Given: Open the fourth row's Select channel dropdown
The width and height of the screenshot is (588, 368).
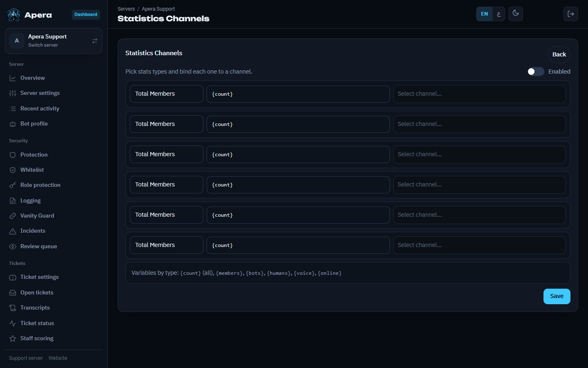Looking at the screenshot, I should pyautogui.click(x=479, y=185).
